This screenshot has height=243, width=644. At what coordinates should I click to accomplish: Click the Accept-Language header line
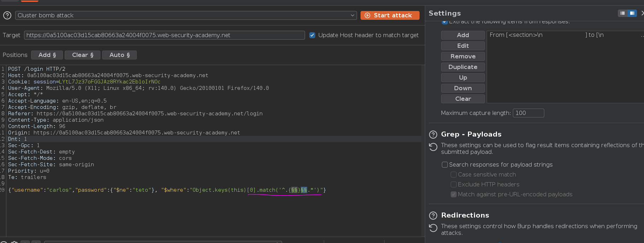[57, 101]
